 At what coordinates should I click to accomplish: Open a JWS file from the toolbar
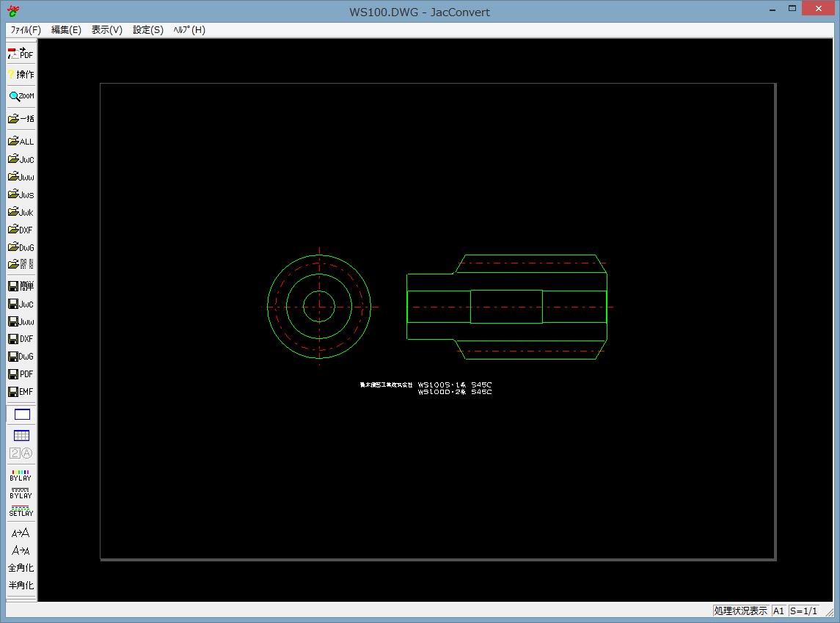(21, 194)
